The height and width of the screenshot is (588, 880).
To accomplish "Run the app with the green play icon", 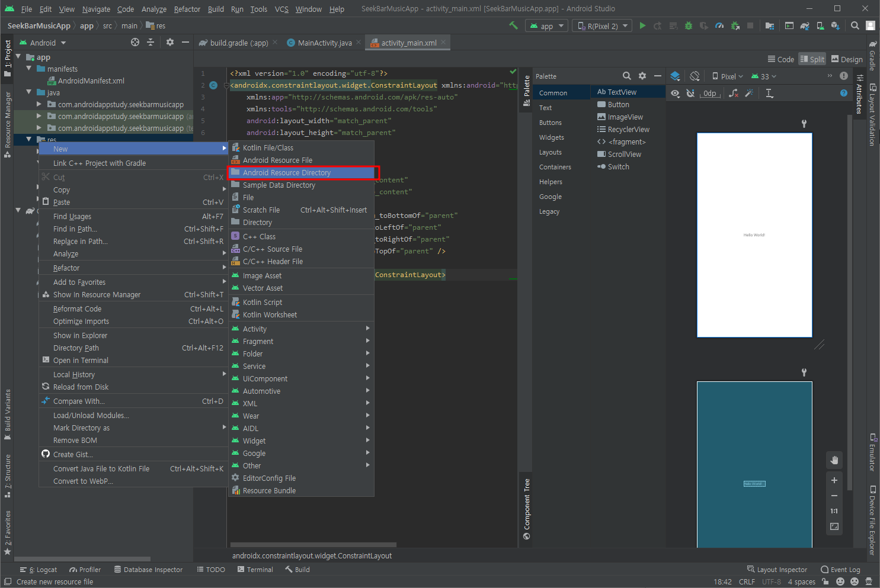I will pyautogui.click(x=642, y=25).
